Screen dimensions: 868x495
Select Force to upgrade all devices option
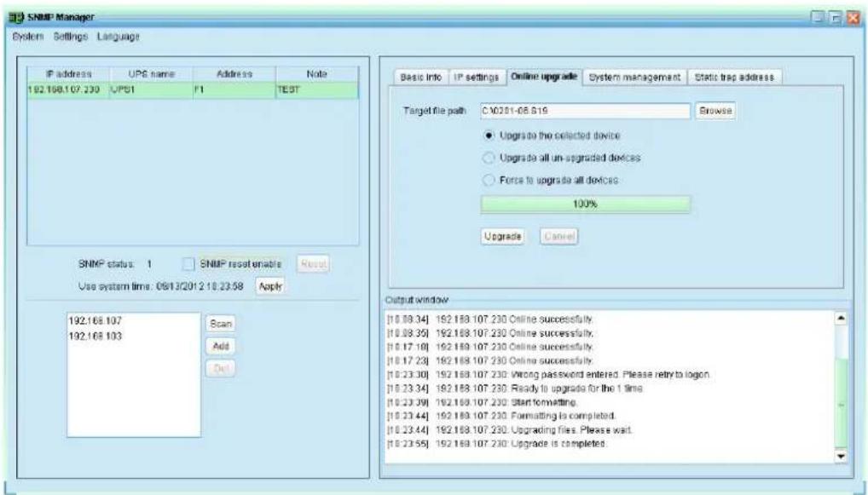point(551,180)
